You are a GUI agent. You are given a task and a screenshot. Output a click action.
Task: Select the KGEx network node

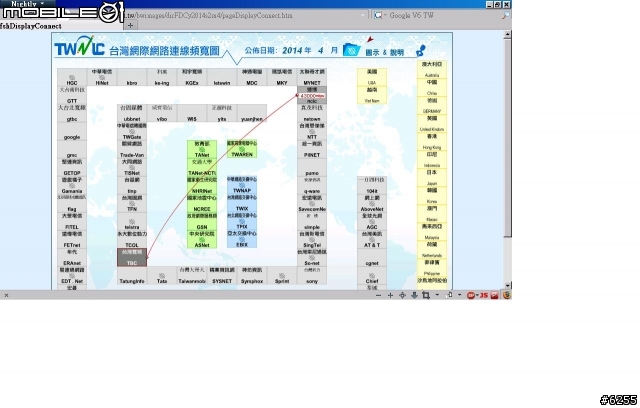[192, 77]
